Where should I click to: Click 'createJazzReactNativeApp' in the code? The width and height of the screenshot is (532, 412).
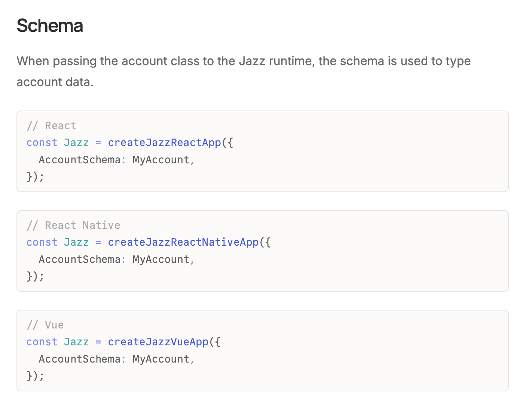pos(183,242)
